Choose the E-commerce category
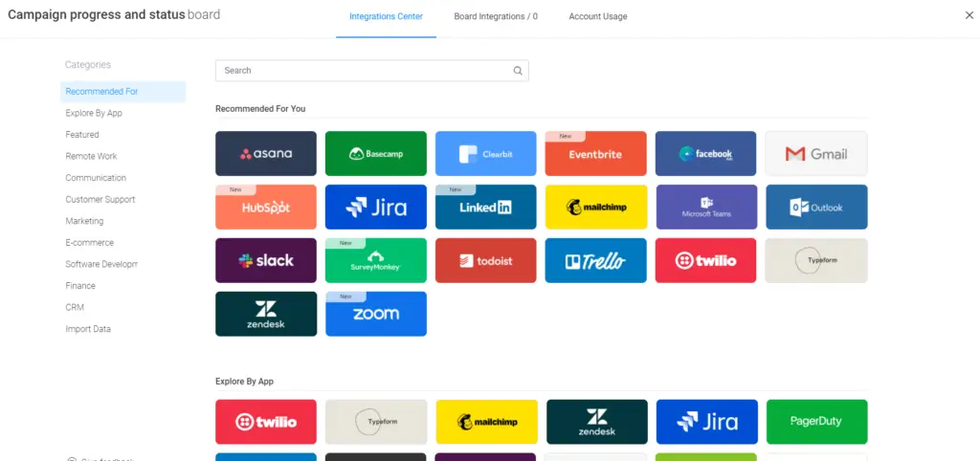The height and width of the screenshot is (461, 980). 89,243
